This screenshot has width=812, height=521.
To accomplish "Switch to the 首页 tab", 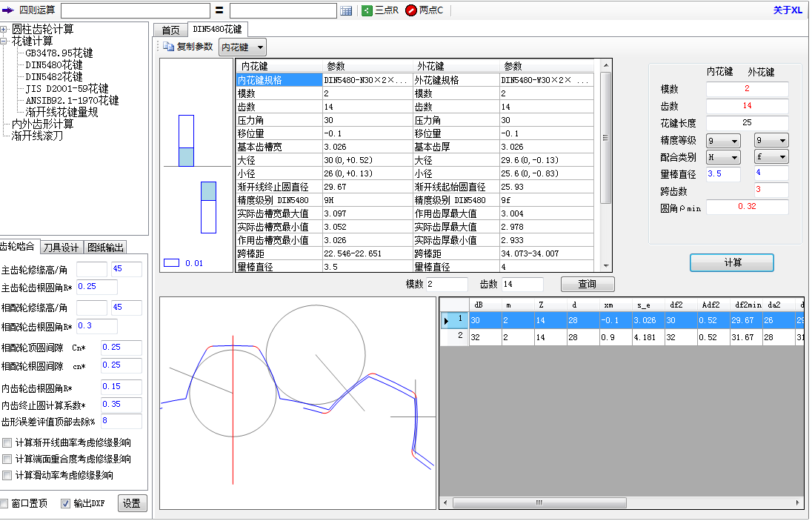I will click(170, 30).
